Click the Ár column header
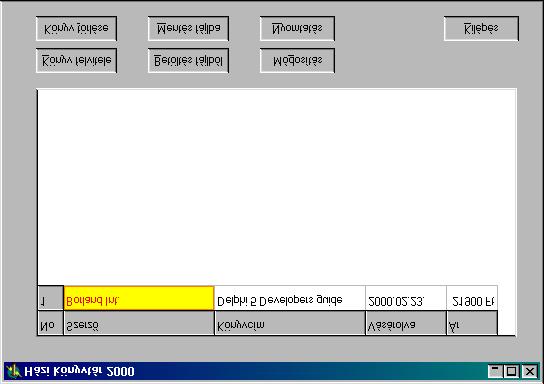The height and width of the screenshot is (384, 544). coord(472,323)
